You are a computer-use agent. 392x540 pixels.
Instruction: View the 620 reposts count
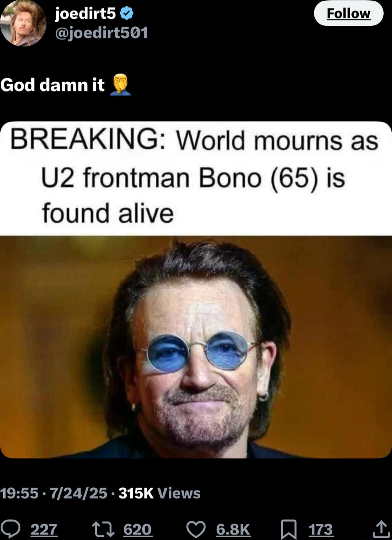138,529
